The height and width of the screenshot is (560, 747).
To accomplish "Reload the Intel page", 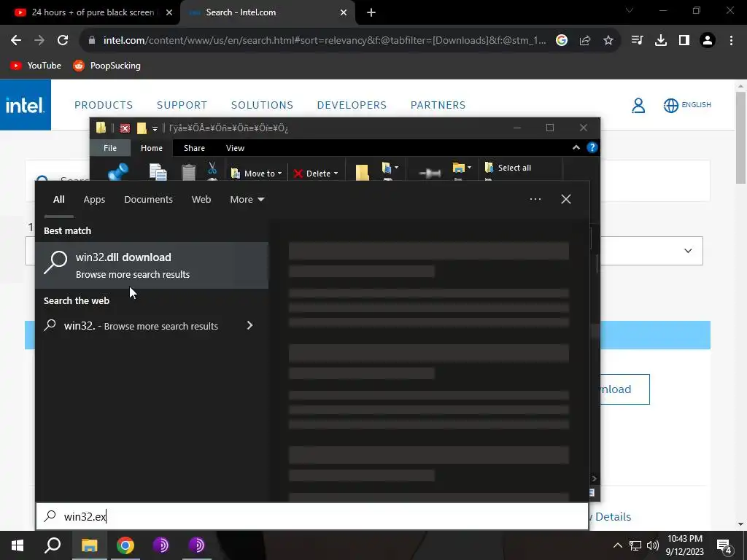I will click(x=63, y=41).
